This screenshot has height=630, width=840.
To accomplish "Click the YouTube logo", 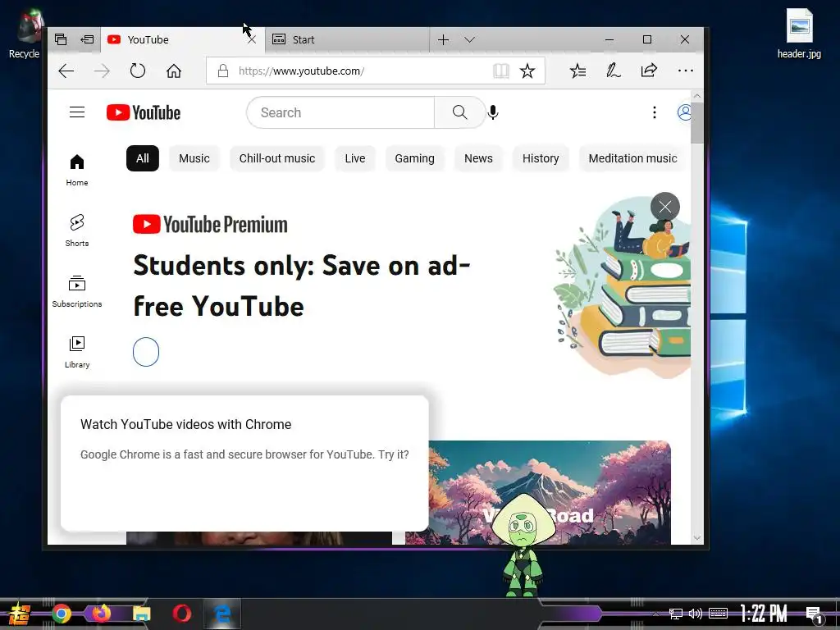I will [144, 112].
